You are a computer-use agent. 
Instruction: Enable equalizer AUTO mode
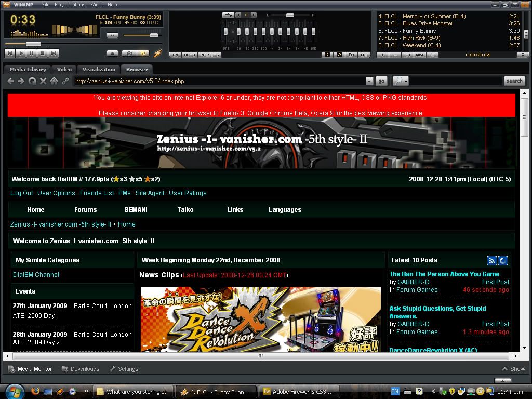(189, 55)
